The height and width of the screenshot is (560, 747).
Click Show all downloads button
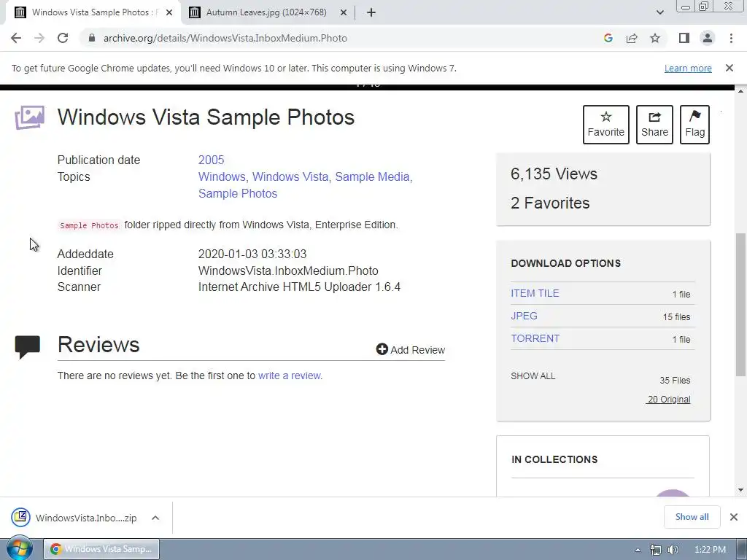(x=692, y=517)
